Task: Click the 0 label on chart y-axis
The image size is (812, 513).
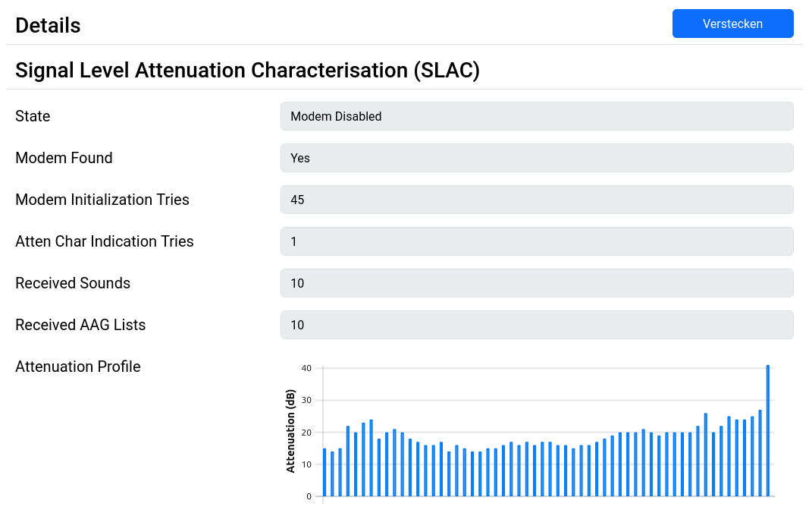Action: [309, 496]
